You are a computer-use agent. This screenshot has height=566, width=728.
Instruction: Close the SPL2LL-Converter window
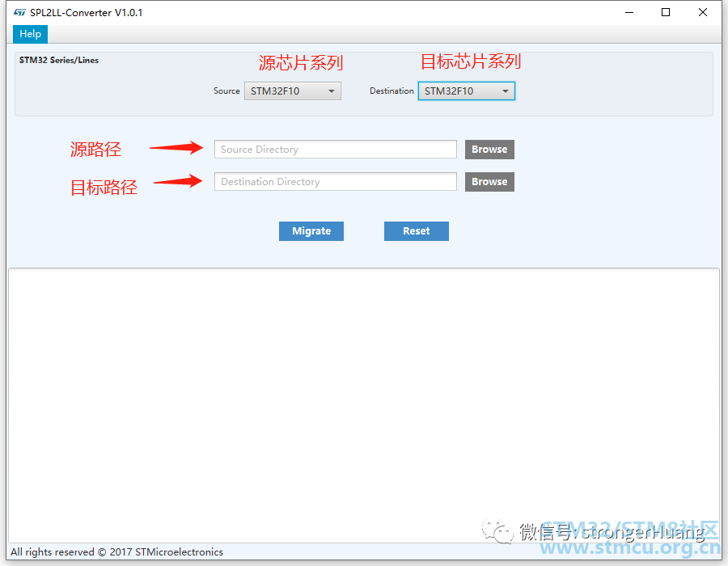click(x=703, y=13)
